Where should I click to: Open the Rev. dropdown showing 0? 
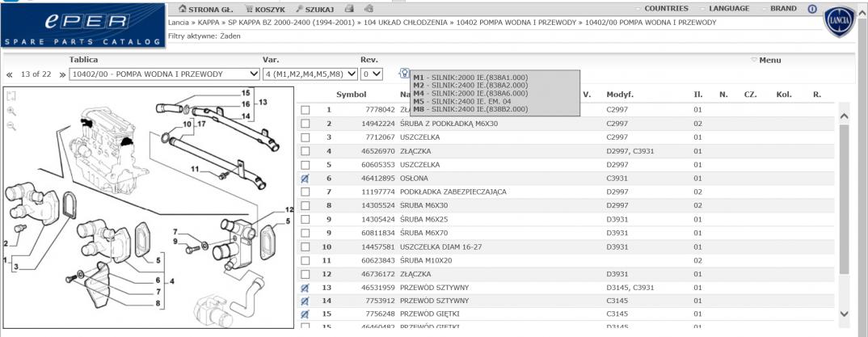tap(371, 74)
